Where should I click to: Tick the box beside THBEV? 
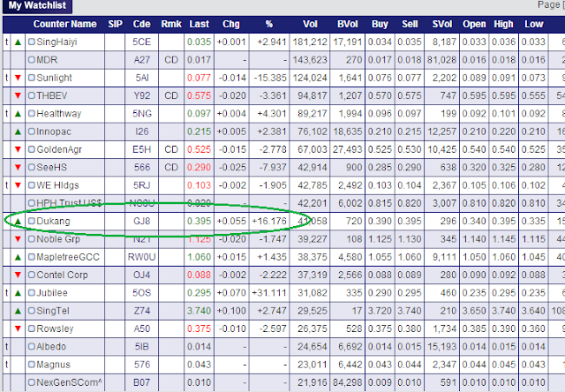pyautogui.click(x=32, y=95)
